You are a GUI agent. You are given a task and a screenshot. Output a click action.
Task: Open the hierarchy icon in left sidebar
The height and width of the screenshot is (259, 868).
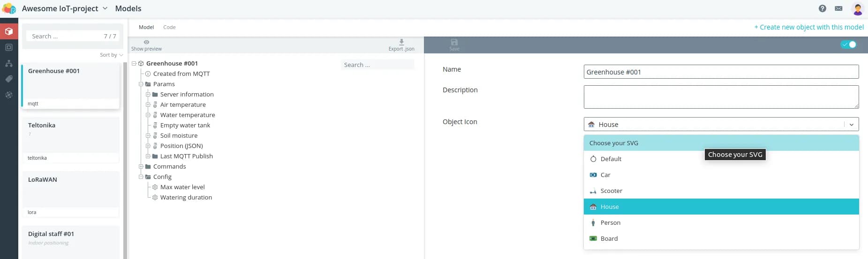[9, 63]
